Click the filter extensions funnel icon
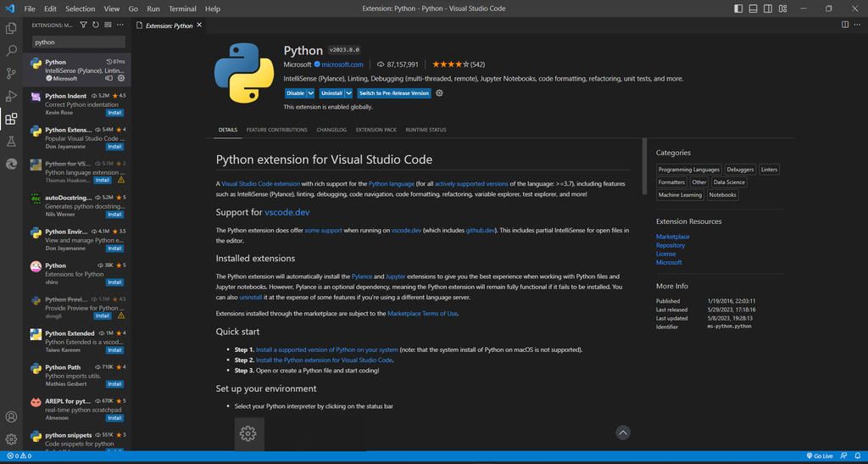868x464 pixels. point(83,25)
